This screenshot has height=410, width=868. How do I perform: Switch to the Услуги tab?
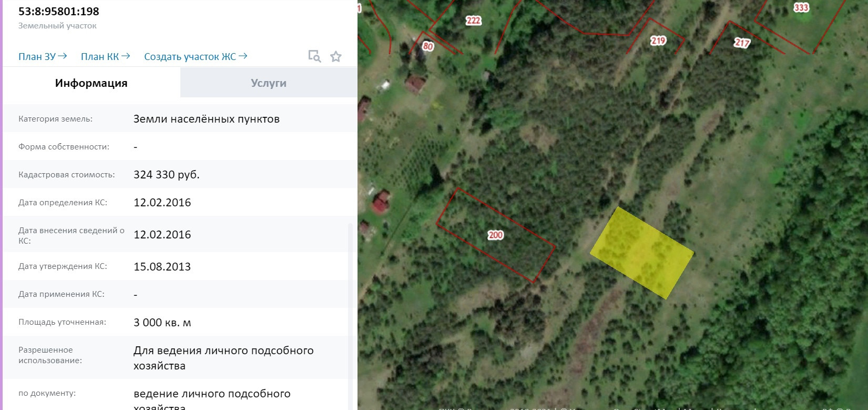coord(269,83)
